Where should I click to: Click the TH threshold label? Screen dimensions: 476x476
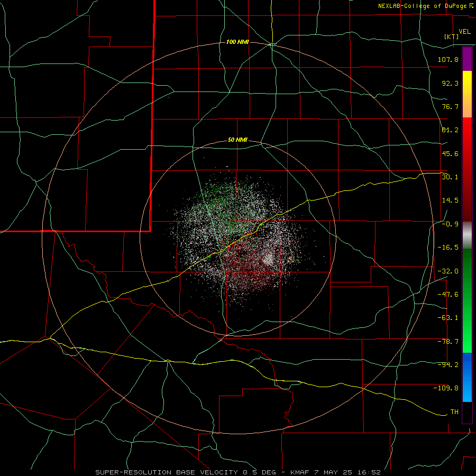(x=454, y=412)
